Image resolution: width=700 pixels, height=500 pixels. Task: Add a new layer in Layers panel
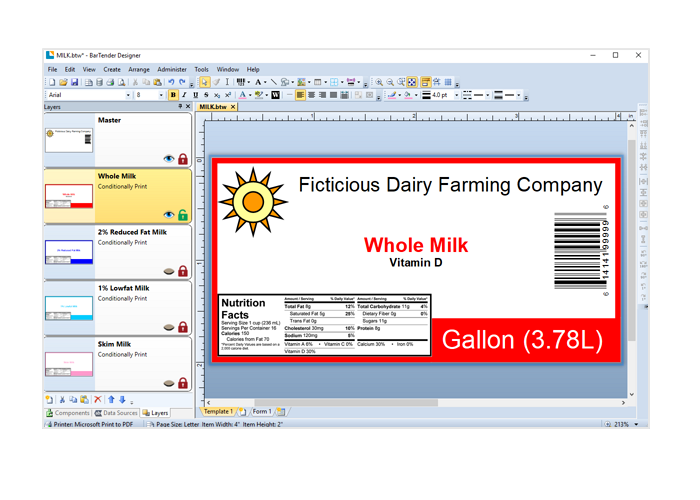point(49,400)
